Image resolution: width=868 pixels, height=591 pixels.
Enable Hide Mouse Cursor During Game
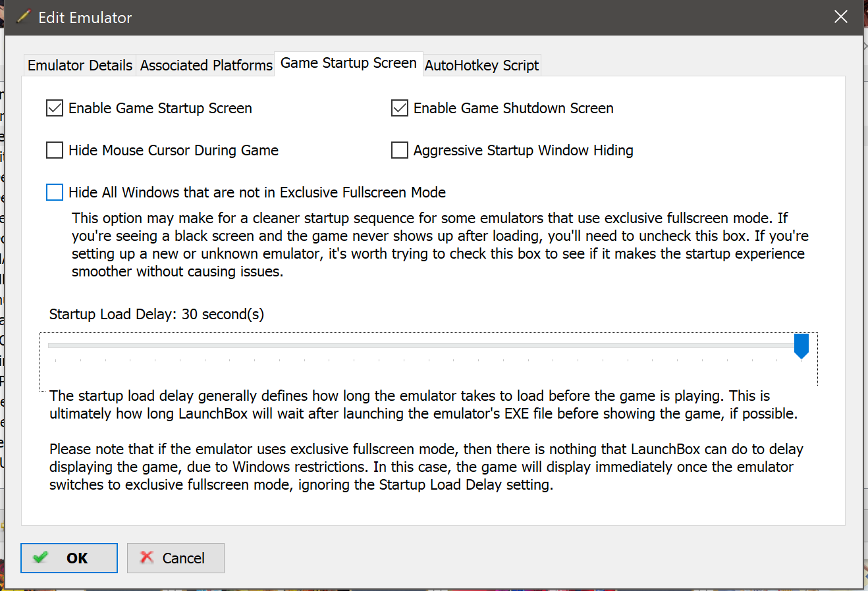click(x=55, y=150)
